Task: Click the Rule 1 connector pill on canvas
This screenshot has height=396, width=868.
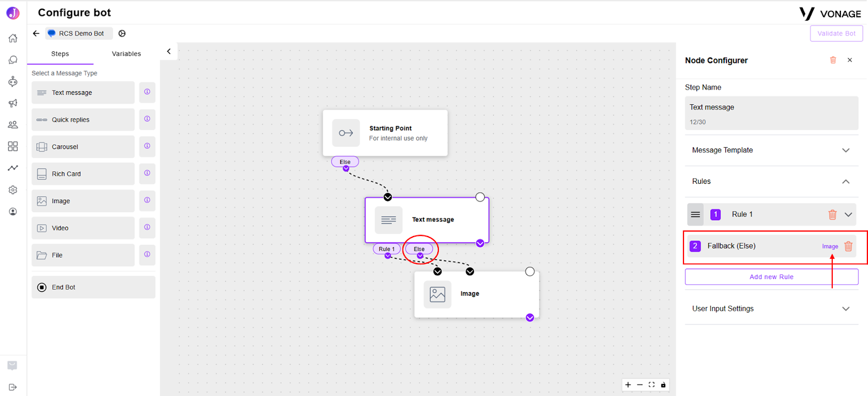Action: click(387, 249)
